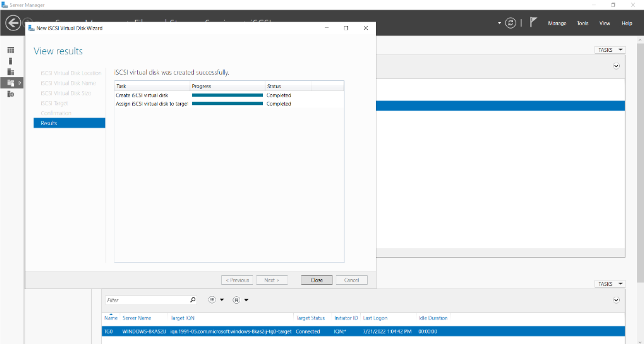Click the Close button in wizard
The height and width of the screenshot is (344, 644).
pyautogui.click(x=316, y=280)
